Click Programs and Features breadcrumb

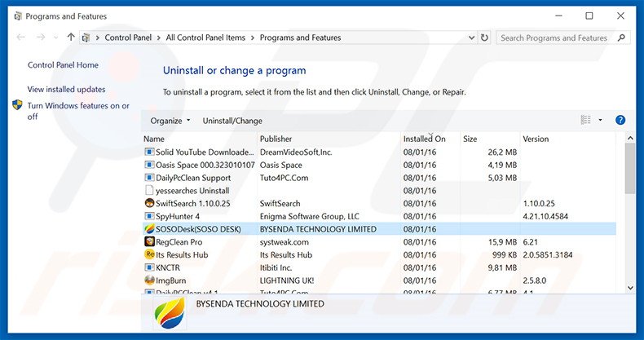[300, 38]
